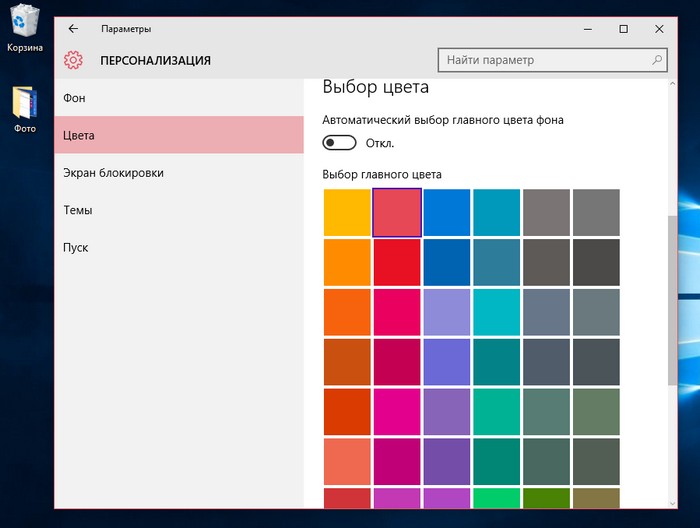The width and height of the screenshot is (700, 528).
Task: Close the Параметры window
Action: [x=659, y=29]
